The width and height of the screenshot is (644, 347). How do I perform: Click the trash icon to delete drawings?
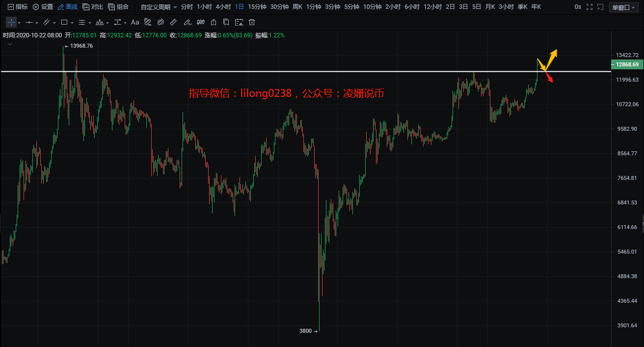tap(252, 23)
